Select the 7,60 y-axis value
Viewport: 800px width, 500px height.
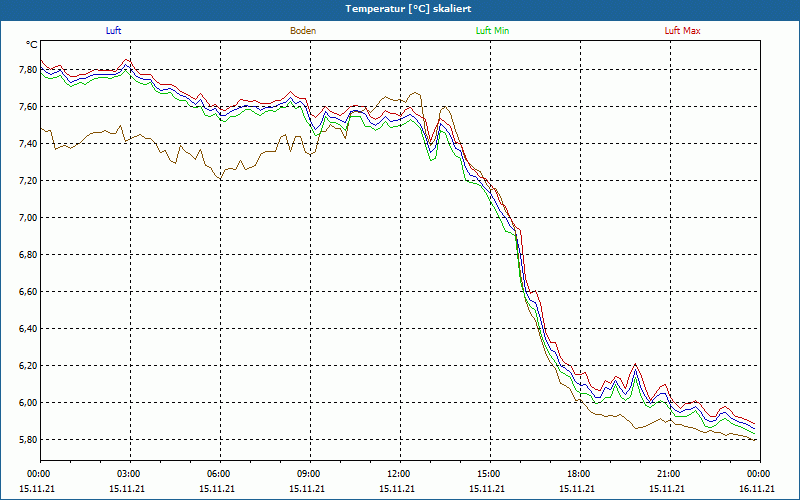coord(28,107)
